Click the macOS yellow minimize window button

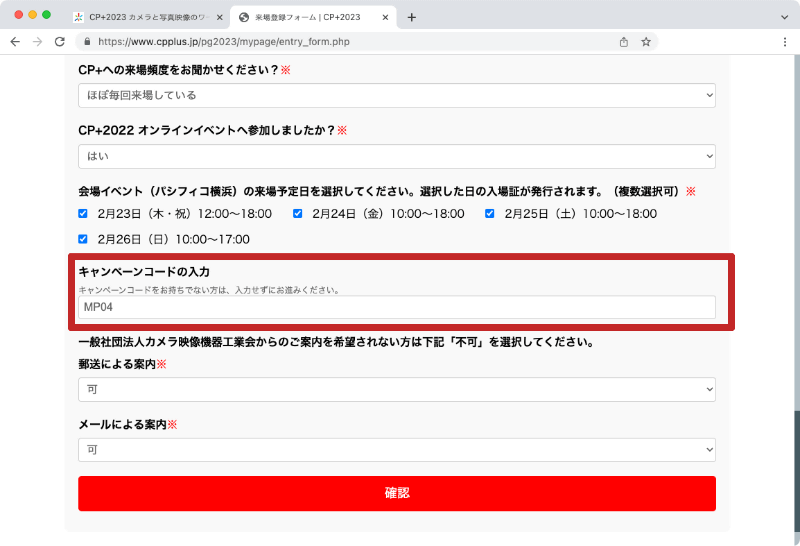(33, 15)
